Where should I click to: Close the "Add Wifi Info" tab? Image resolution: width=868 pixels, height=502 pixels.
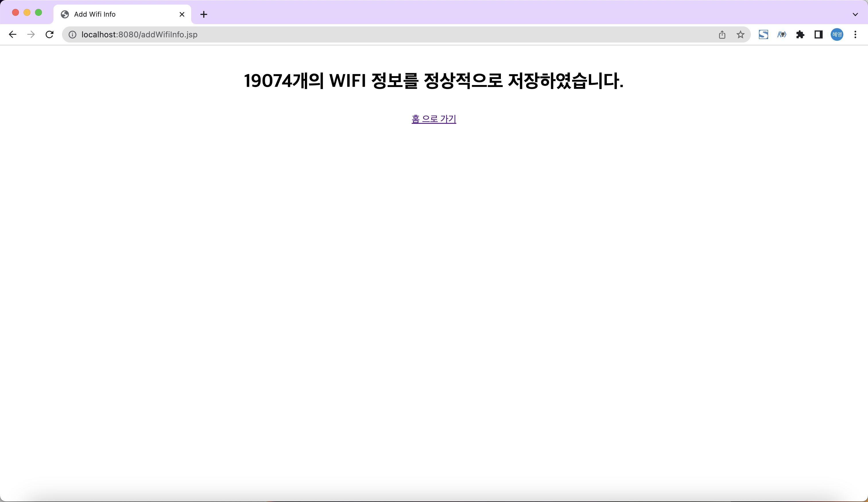[181, 14]
